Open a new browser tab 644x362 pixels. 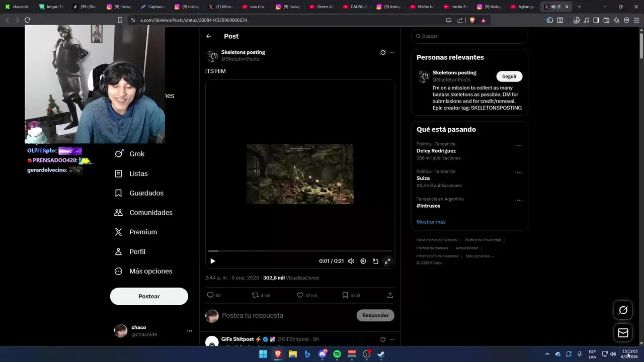[x=579, y=7]
